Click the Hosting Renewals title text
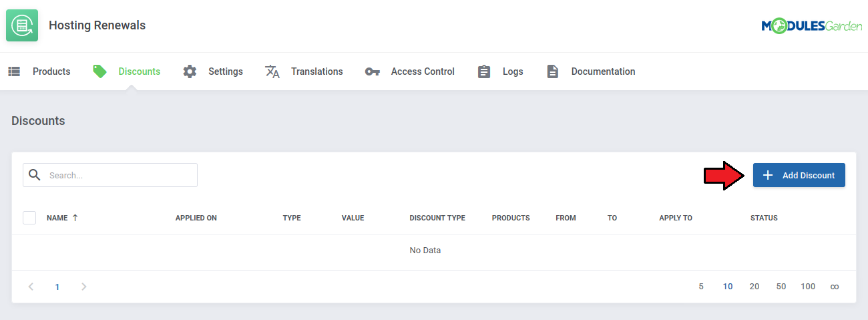This screenshot has width=868, height=320. [97, 25]
